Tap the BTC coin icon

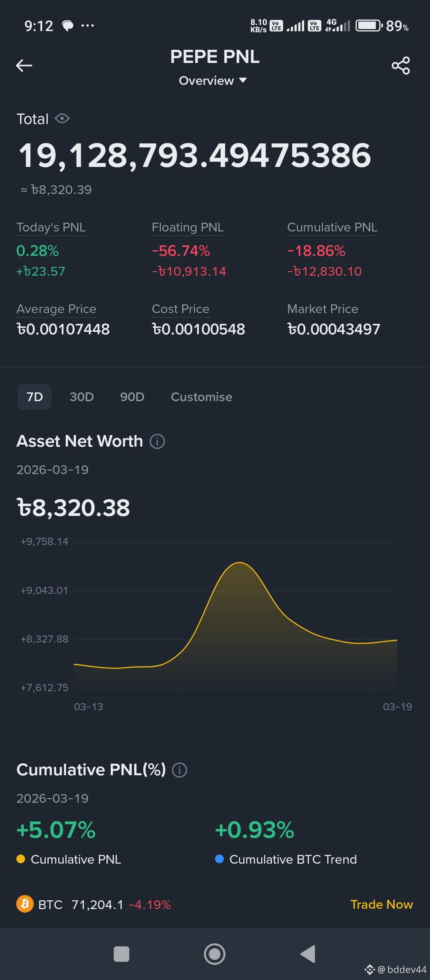pyautogui.click(x=25, y=904)
